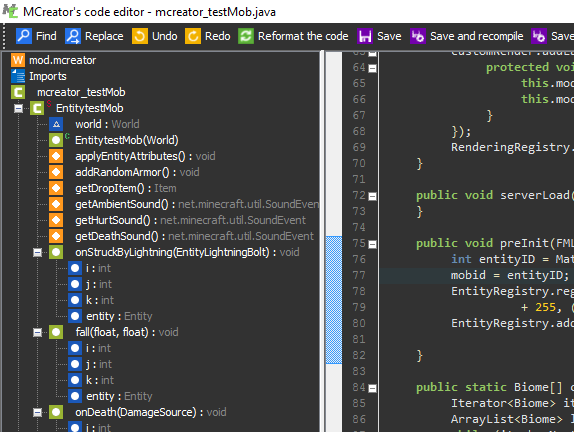Collapse the onDeath(DamageSource) tree node

coord(37,413)
